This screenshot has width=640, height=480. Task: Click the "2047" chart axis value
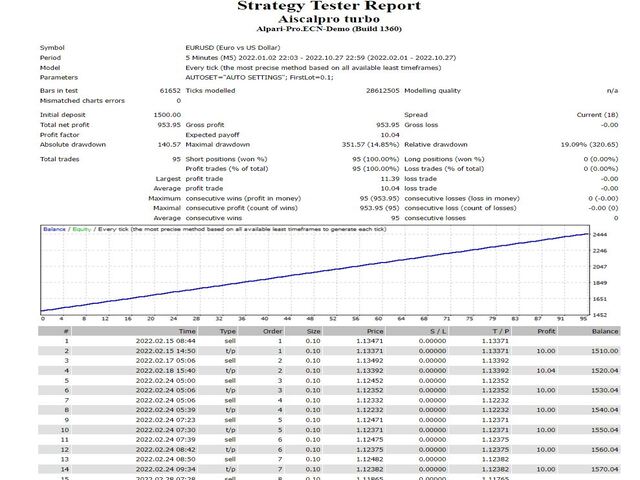[x=600, y=267]
